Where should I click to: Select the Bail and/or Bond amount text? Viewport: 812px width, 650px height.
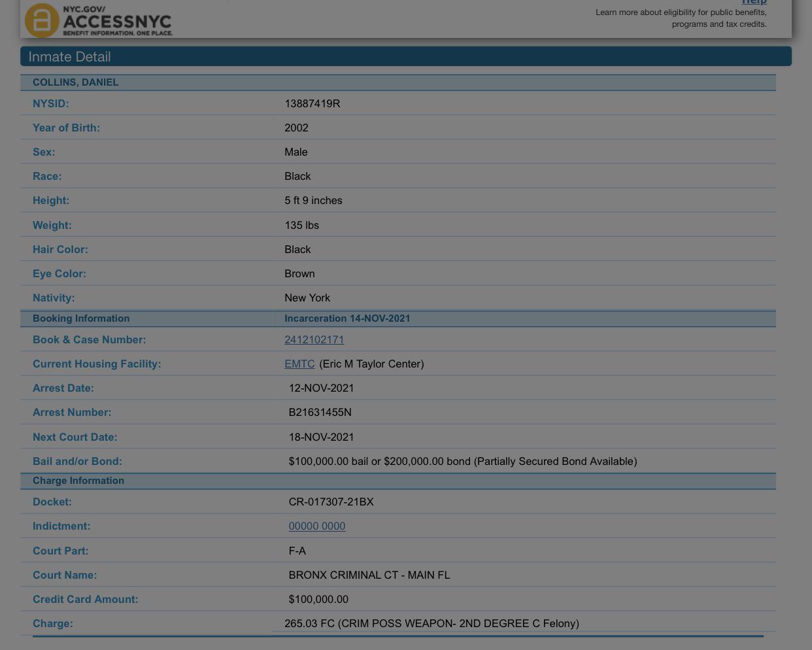click(463, 461)
